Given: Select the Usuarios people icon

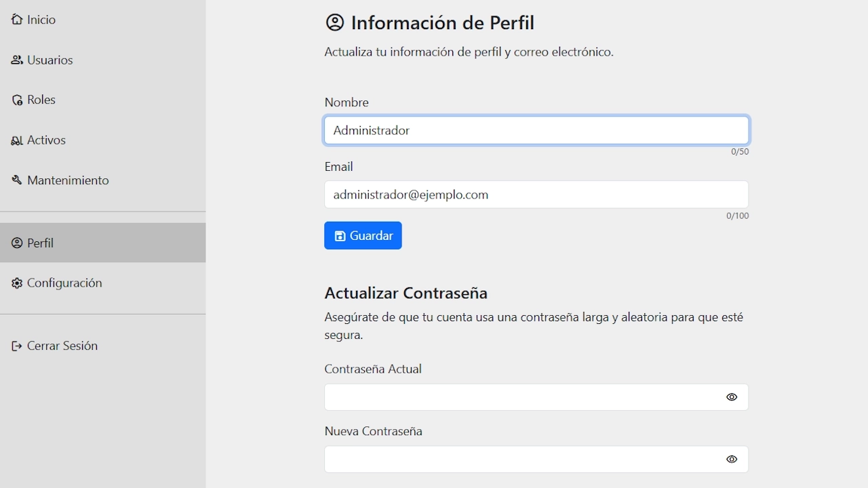Looking at the screenshot, I should (x=16, y=60).
